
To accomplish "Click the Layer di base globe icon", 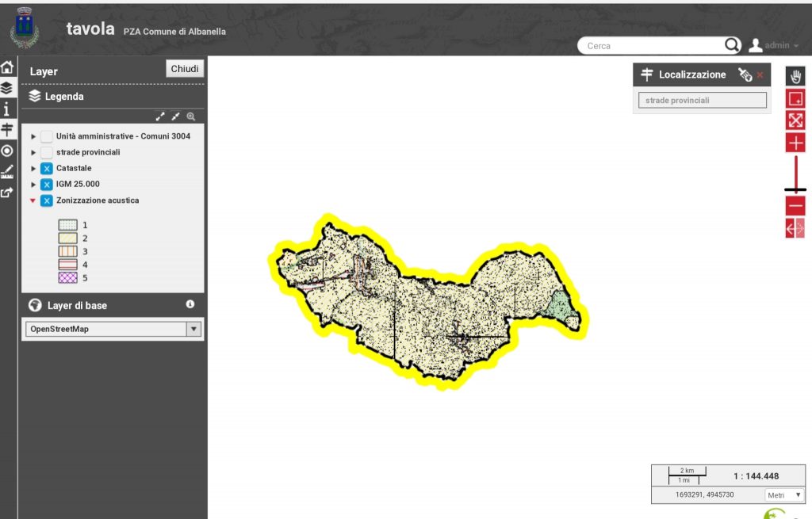I will pyautogui.click(x=35, y=305).
